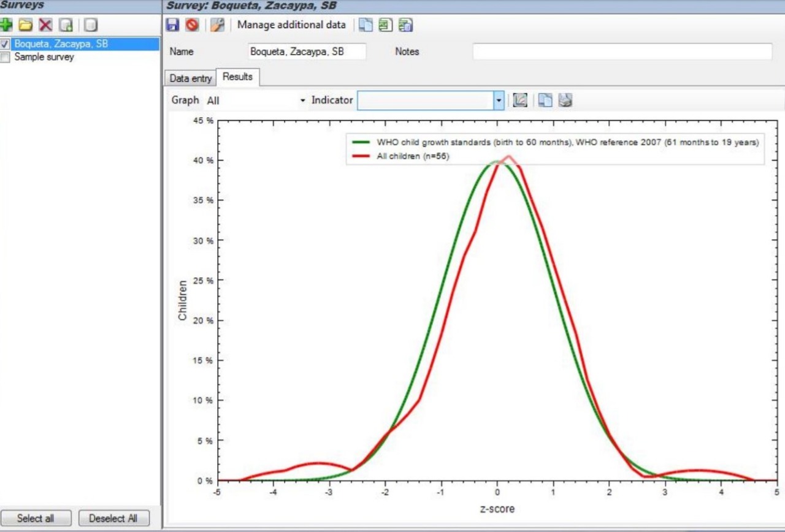The image size is (785, 532).
Task: Copy the graph using the icon beside printer
Action: pyautogui.click(x=545, y=100)
